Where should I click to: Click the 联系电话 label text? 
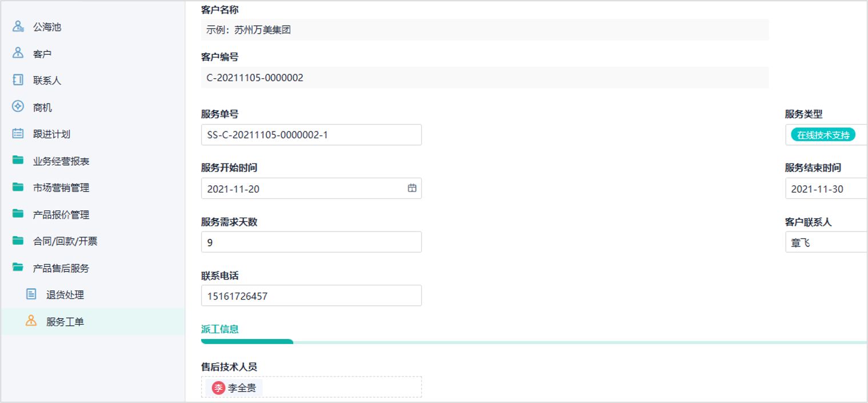pos(220,276)
